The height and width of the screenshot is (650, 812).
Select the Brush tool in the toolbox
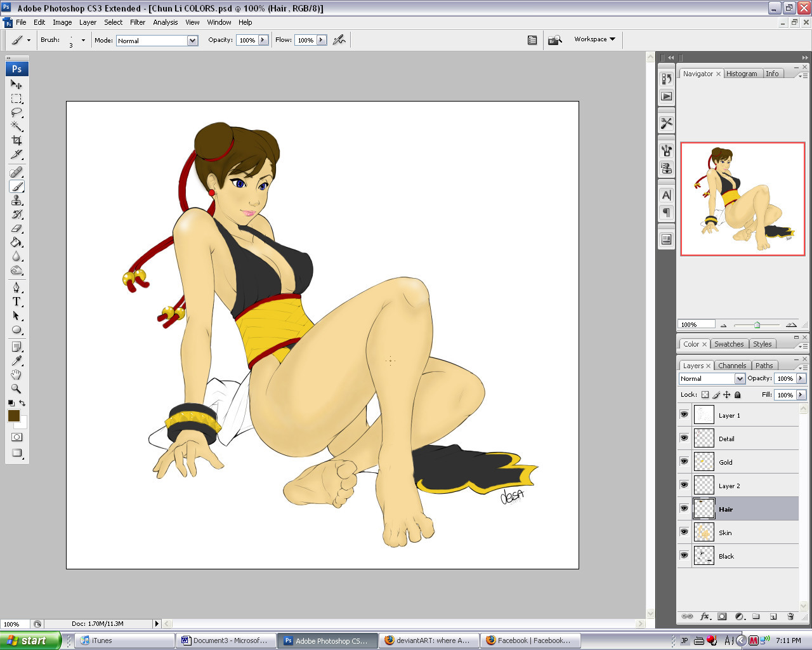coord(16,186)
